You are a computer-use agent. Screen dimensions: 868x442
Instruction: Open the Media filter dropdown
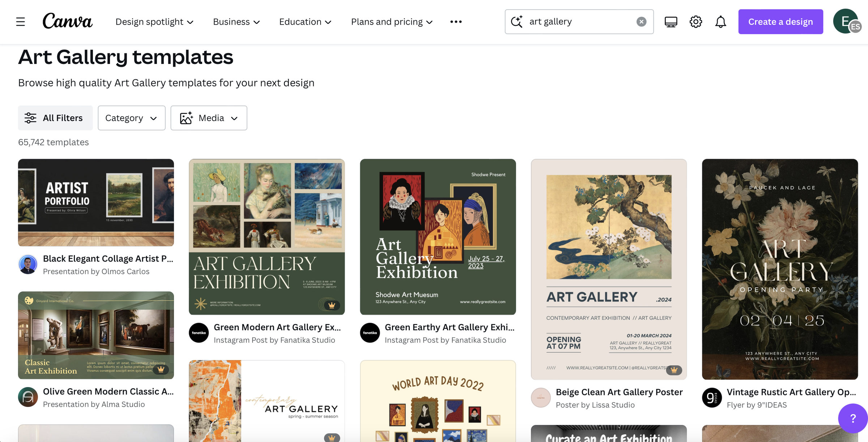pyautogui.click(x=208, y=118)
